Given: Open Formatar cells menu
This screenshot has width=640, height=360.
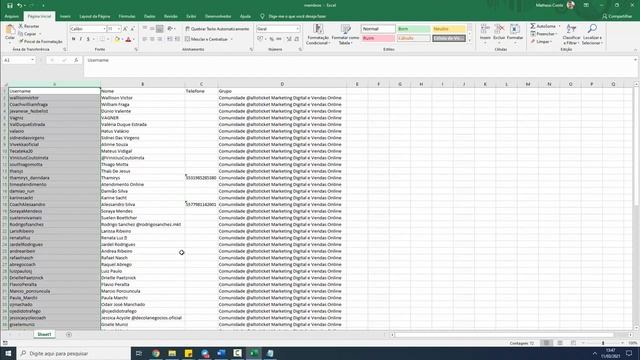Looking at the screenshot, I should tap(515, 33).
